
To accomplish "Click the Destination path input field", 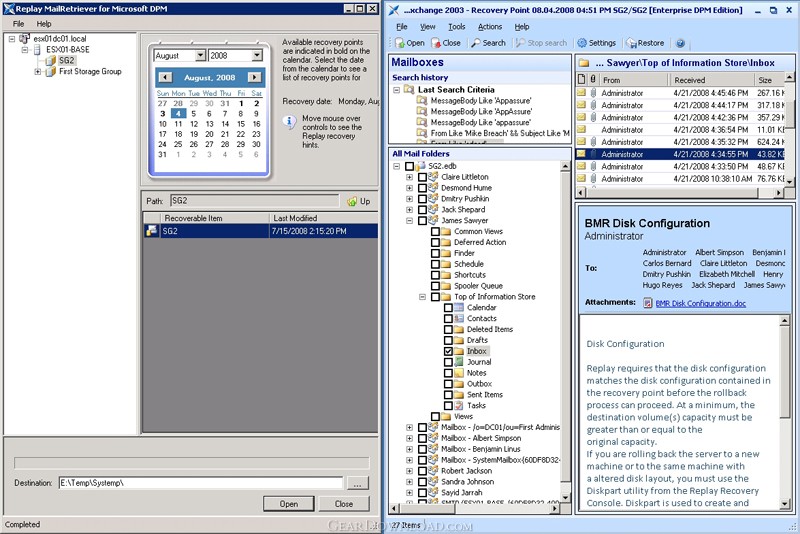I will [x=201, y=483].
